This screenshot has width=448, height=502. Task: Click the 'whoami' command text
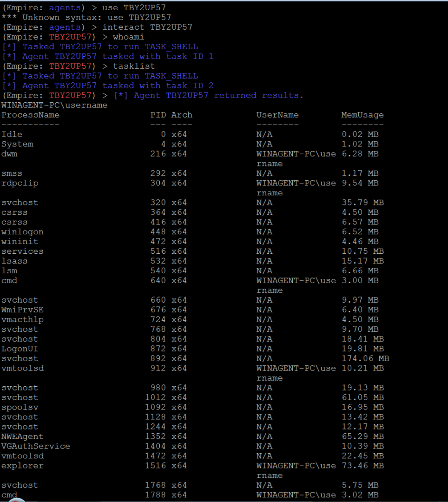(128, 37)
